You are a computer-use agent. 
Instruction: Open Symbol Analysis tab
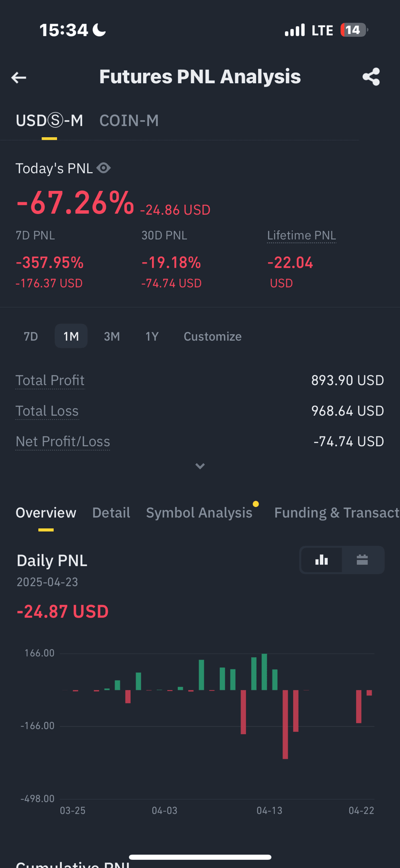click(x=199, y=512)
